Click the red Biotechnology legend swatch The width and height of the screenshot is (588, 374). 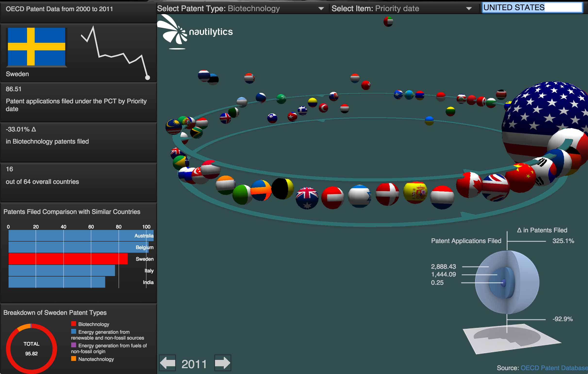74,324
